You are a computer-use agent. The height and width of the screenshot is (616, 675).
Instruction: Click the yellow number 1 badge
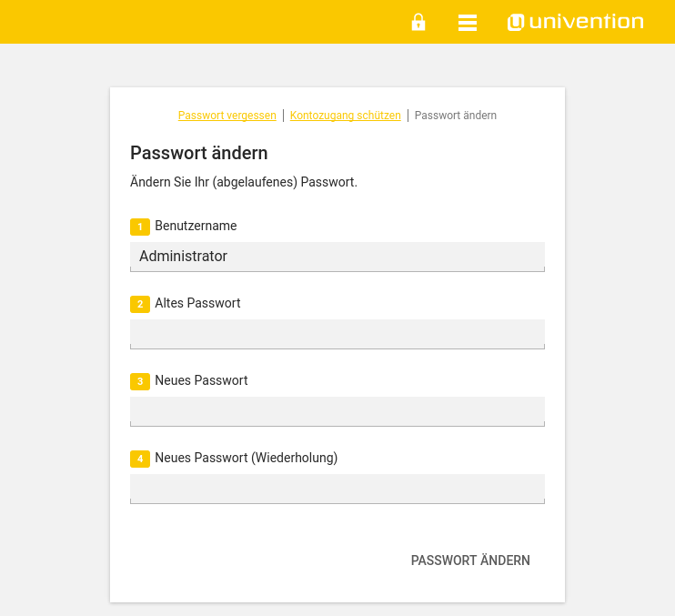(140, 227)
